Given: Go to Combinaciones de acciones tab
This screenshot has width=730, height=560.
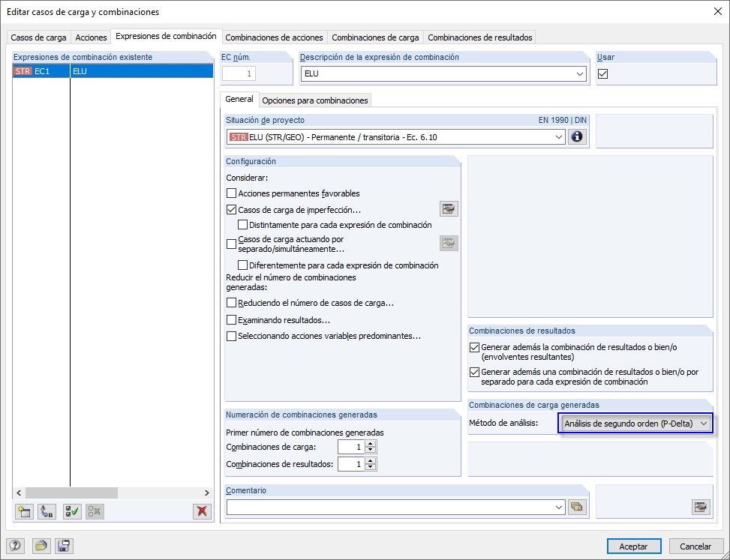Looking at the screenshot, I should (x=274, y=37).
